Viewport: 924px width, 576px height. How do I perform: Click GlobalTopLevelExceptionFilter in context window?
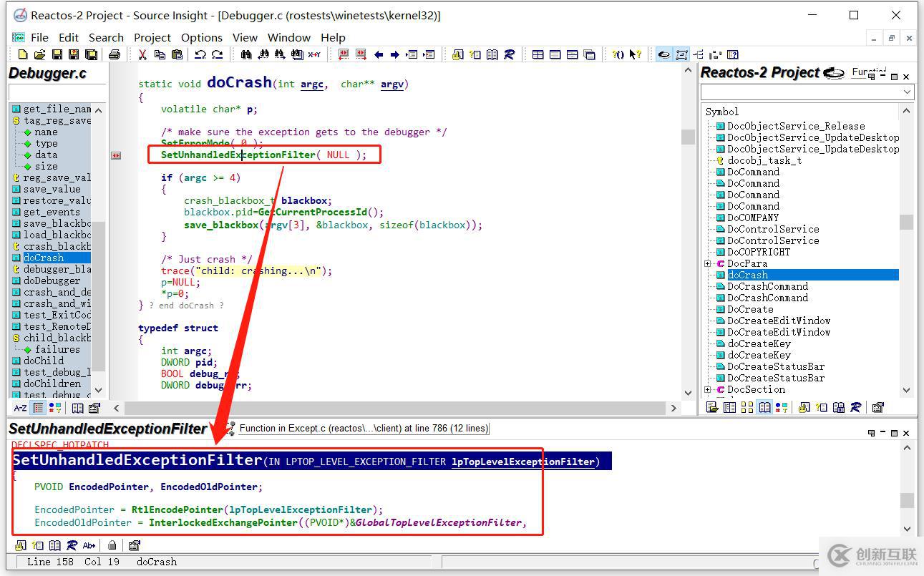pos(439,522)
